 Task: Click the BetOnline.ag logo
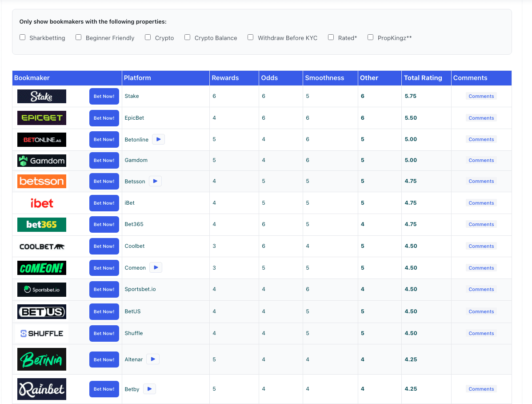coord(42,140)
